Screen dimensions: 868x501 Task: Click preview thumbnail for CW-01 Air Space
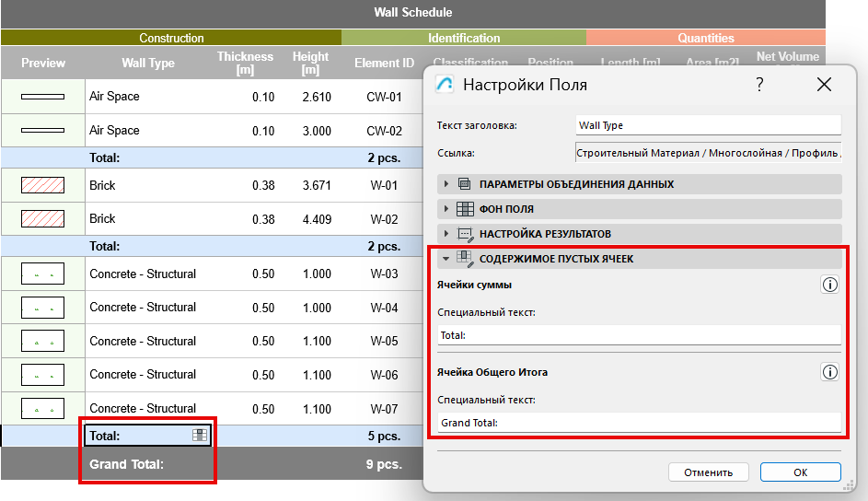click(x=42, y=97)
